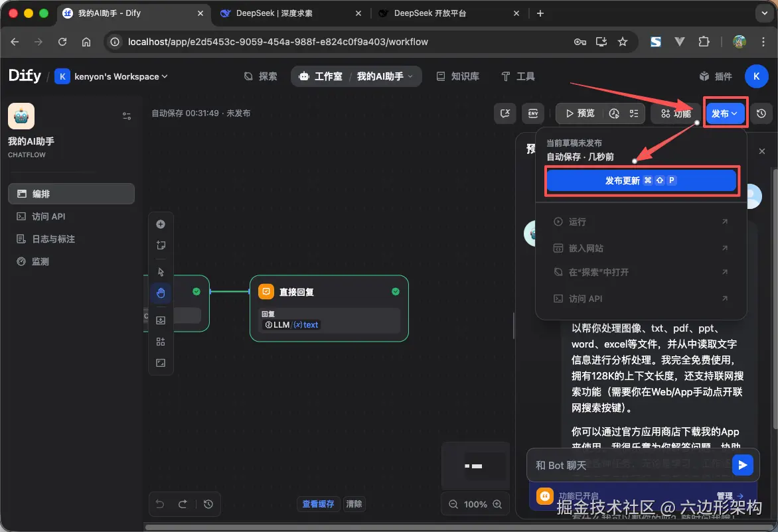This screenshot has height=532, width=778.
Task: Expand the 发布 publish dropdown
Action: click(726, 113)
